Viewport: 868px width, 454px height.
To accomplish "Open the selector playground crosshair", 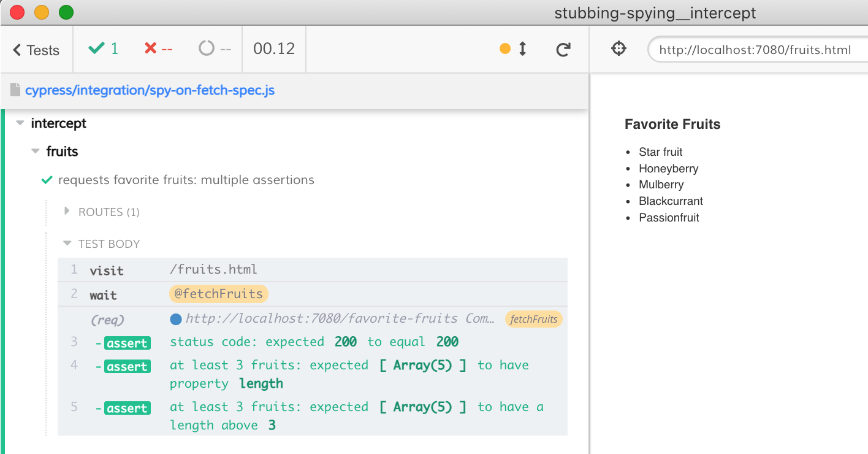I will (x=619, y=48).
